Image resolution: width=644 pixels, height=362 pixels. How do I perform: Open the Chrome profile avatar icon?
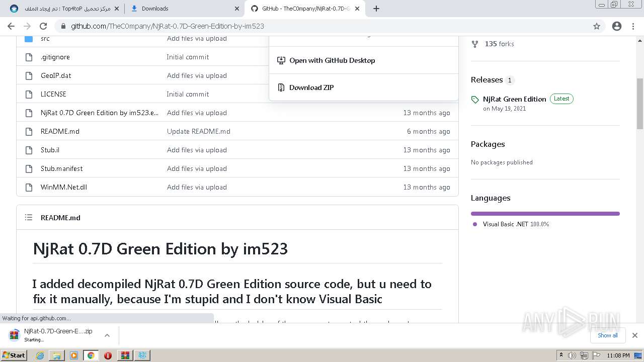point(617,26)
